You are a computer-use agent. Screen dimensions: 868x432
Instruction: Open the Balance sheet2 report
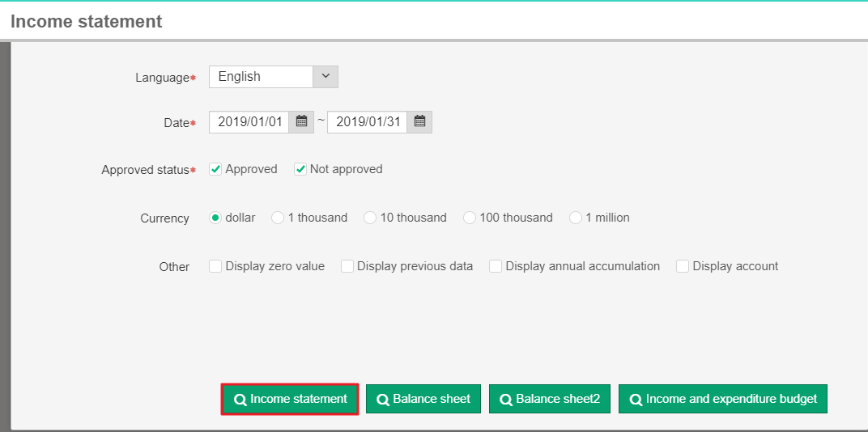(549, 399)
